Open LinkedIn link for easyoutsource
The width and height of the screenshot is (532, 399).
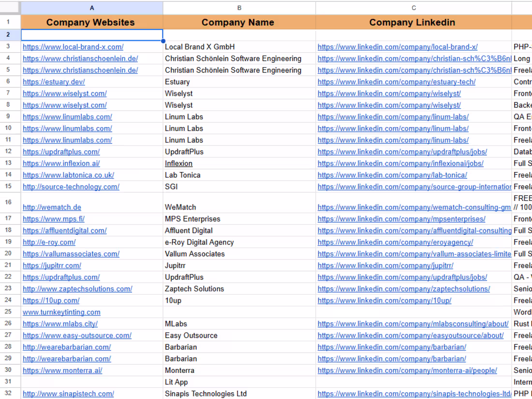[411, 335]
